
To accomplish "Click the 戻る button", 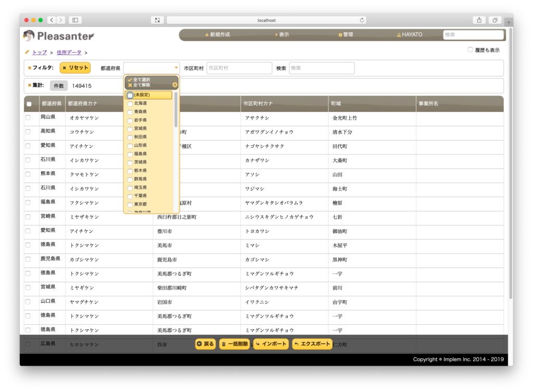I will (x=206, y=344).
